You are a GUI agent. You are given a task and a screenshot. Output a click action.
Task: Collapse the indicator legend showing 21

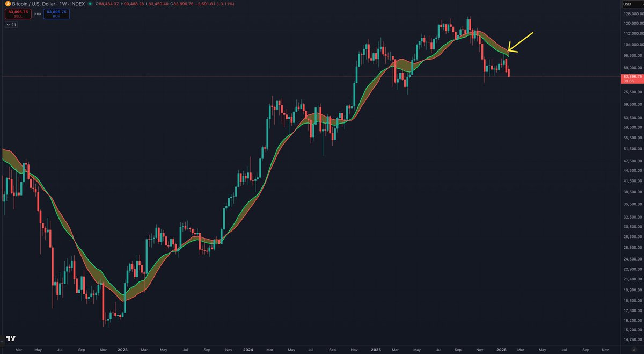11,25
